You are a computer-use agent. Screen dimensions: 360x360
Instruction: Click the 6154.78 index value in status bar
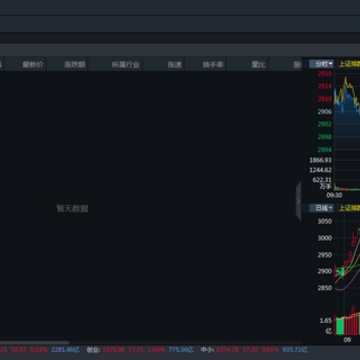(228, 350)
